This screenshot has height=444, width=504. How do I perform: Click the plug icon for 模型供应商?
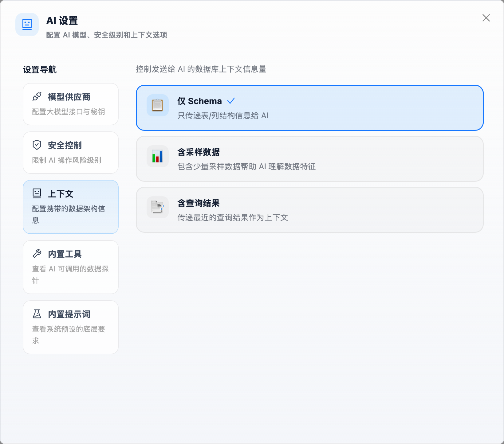[x=37, y=97]
